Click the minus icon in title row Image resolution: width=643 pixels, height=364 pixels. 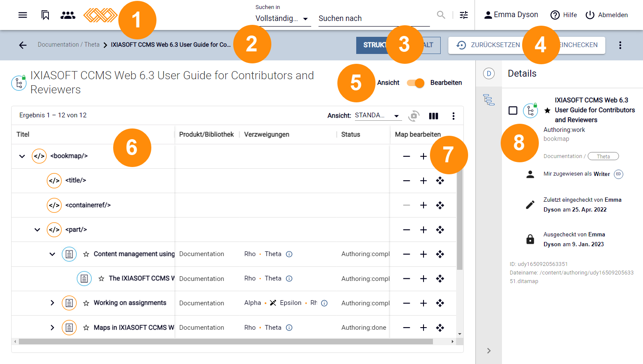tap(406, 181)
